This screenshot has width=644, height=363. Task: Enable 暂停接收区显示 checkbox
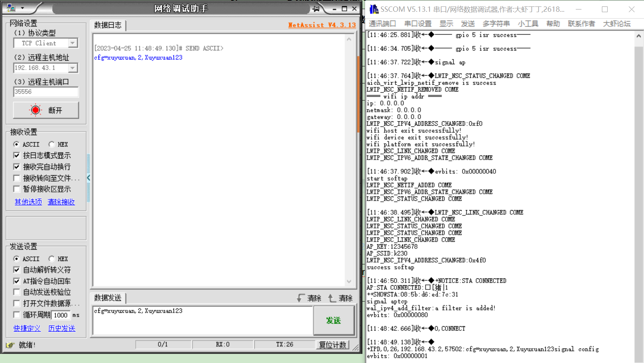(x=17, y=189)
